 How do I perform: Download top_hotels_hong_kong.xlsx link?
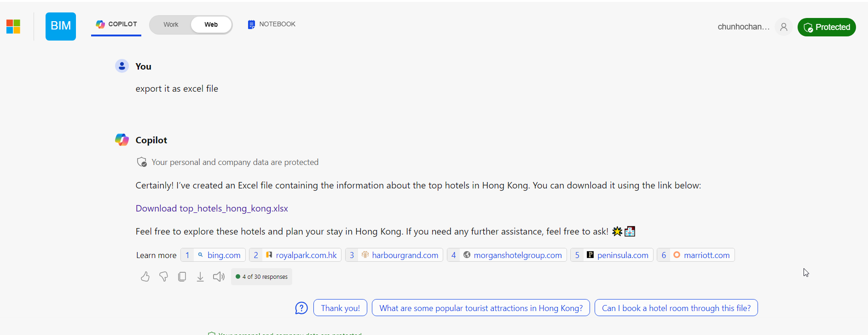[x=212, y=208]
